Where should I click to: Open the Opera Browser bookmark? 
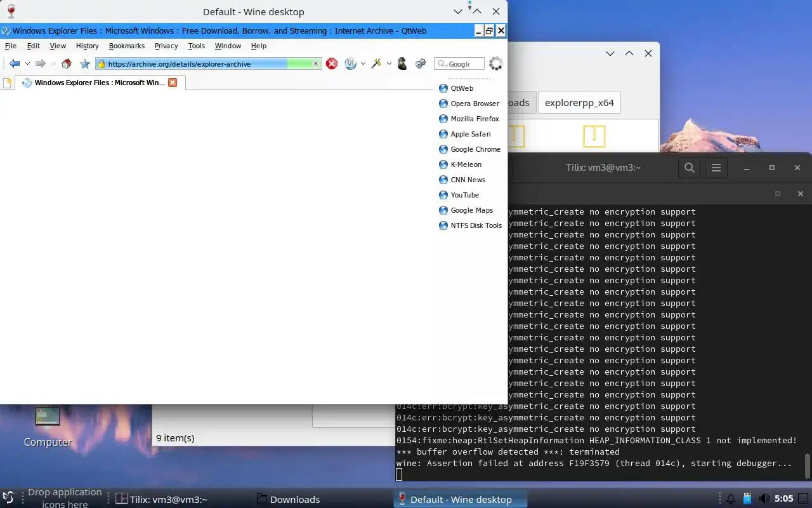[469, 104]
